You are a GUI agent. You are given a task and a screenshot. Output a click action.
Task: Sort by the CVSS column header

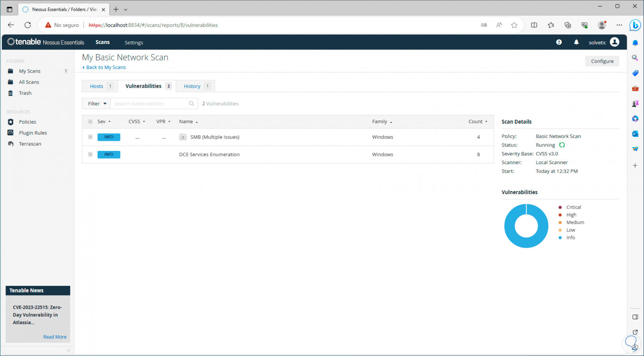137,122
